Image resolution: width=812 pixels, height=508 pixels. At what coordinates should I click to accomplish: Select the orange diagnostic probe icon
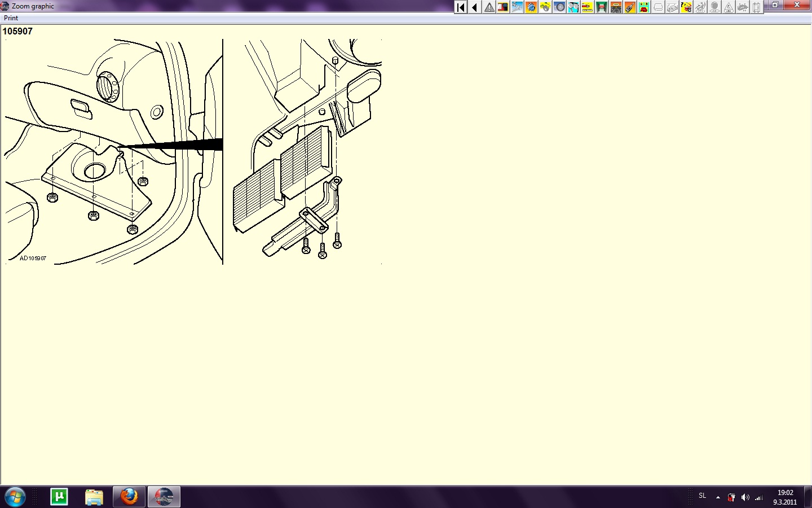point(630,7)
